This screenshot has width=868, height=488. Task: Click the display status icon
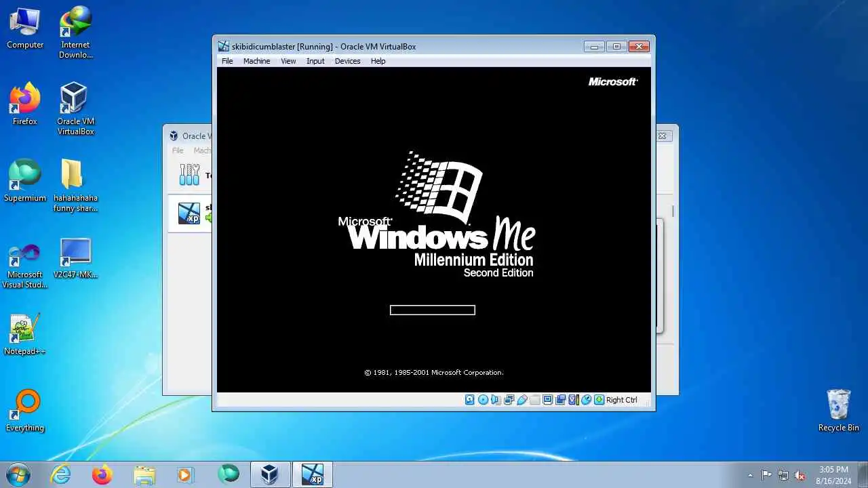coord(547,400)
